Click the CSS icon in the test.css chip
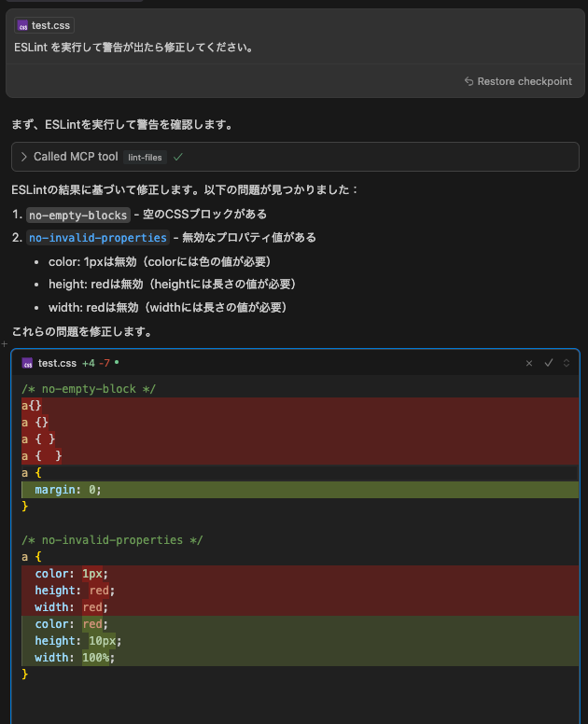Image resolution: width=588 pixels, height=724 pixels. pyautogui.click(x=22, y=26)
